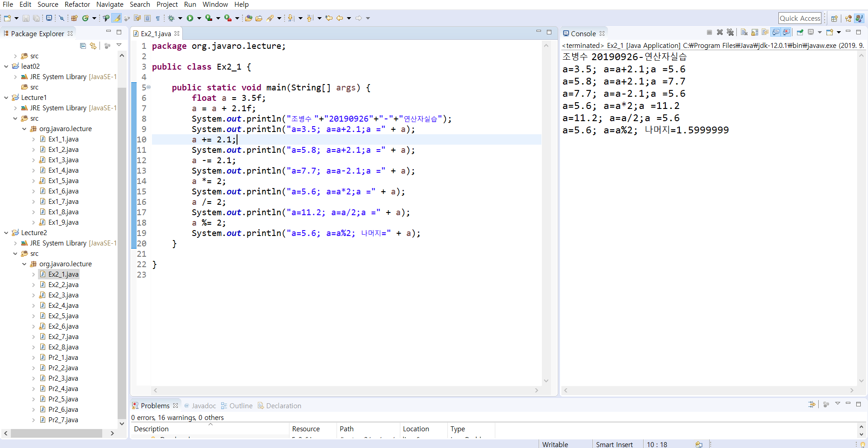Screen dimensions: 868x448
Task: Click the Terminate console icon
Action: point(709,32)
